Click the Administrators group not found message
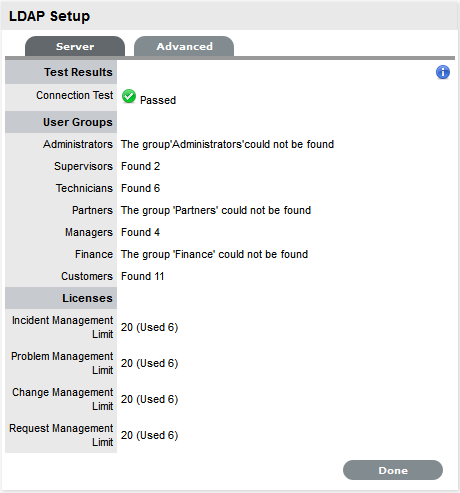 pos(227,144)
